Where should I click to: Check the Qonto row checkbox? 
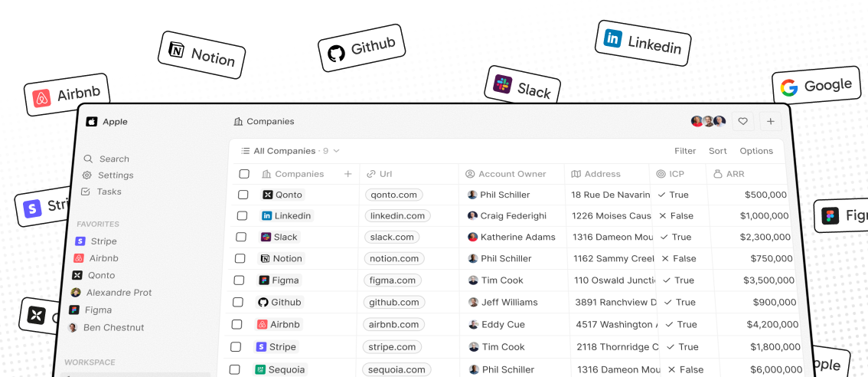point(243,195)
